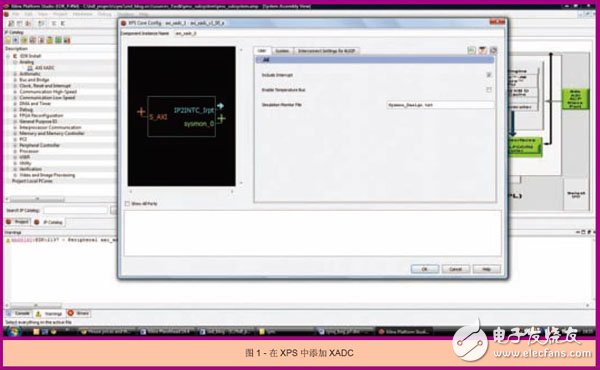Click the first yellow icon in IP Catalog toolbar
600x370 pixels.
tap(8, 40)
